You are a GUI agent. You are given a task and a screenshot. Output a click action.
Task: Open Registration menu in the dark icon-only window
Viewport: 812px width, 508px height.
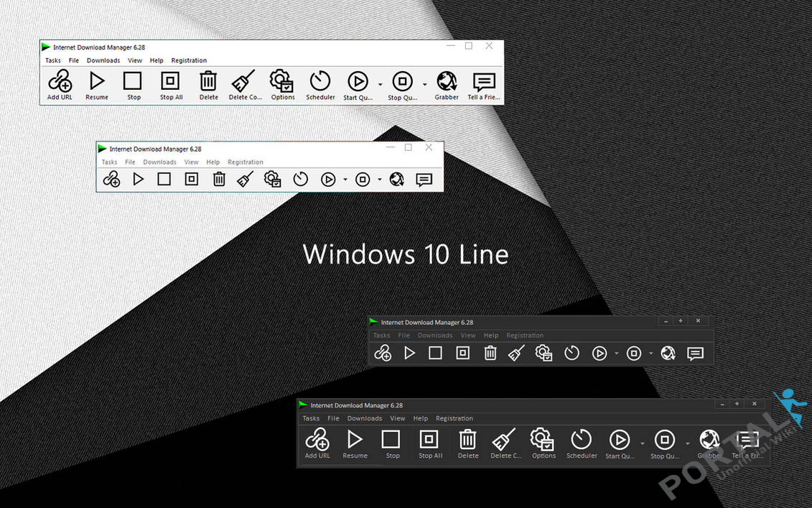pos(525,336)
